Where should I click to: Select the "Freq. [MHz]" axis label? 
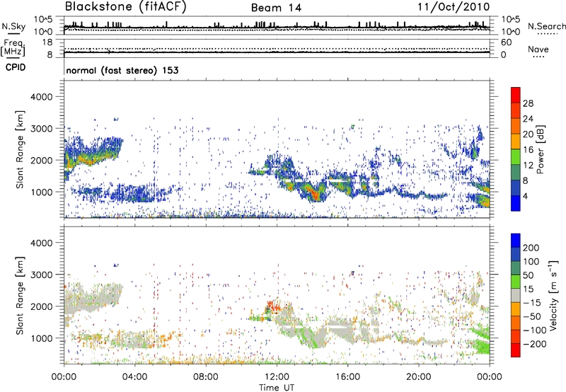[13, 48]
